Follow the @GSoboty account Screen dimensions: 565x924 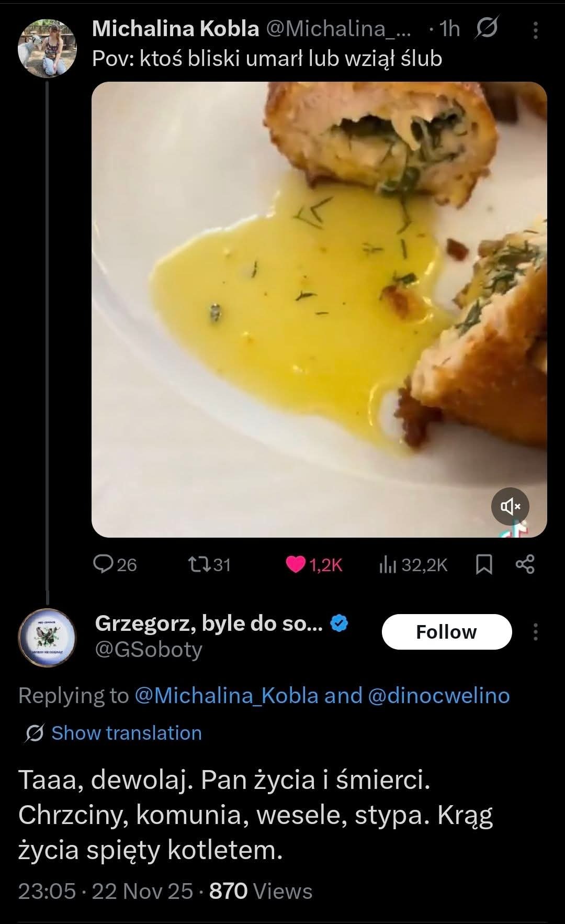click(446, 632)
